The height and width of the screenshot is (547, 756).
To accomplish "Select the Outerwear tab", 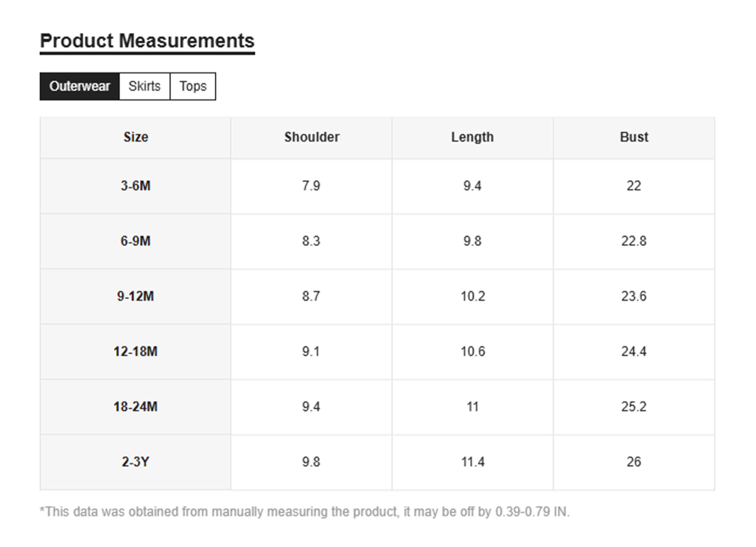I will coord(79,86).
